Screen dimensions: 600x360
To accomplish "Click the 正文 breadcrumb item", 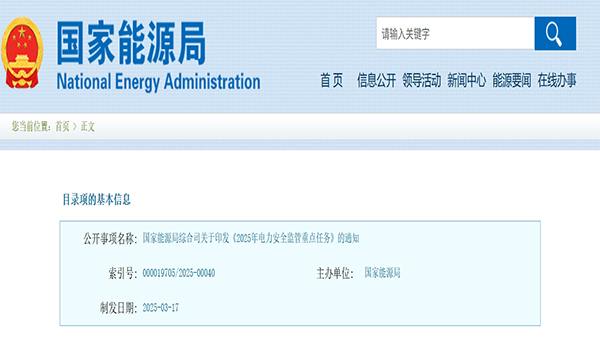I will (x=88, y=126).
